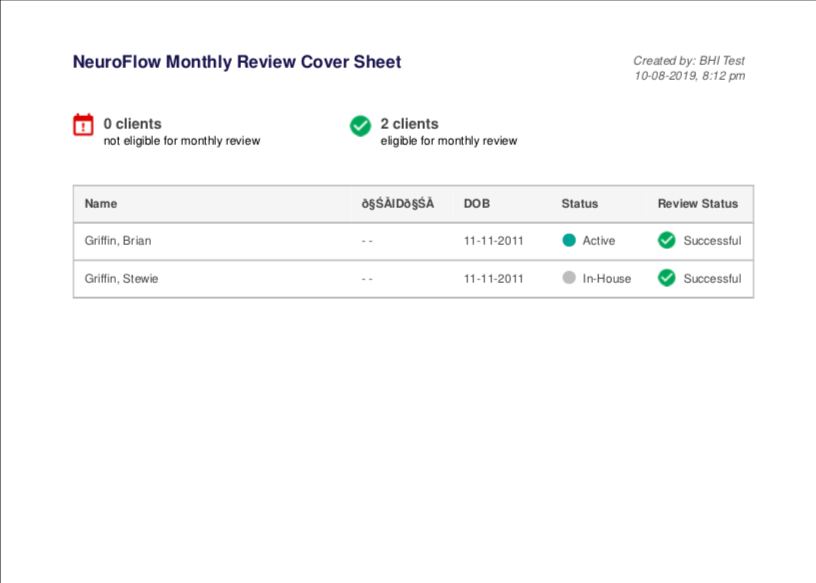This screenshot has height=583, width=816.
Task: Click Brian's green Successful checkmark icon
Action: coord(666,240)
